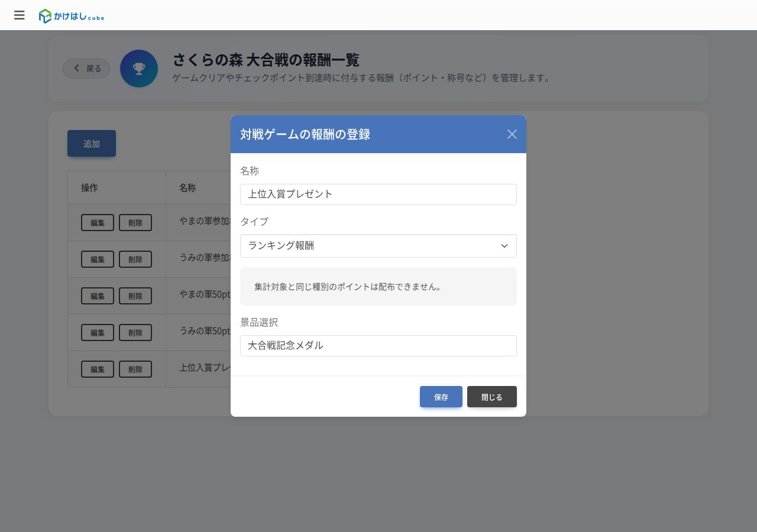The width and height of the screenshot is (757, 532).
Task: Delete the やまの軍参加 row
Action: coord(135,223)
